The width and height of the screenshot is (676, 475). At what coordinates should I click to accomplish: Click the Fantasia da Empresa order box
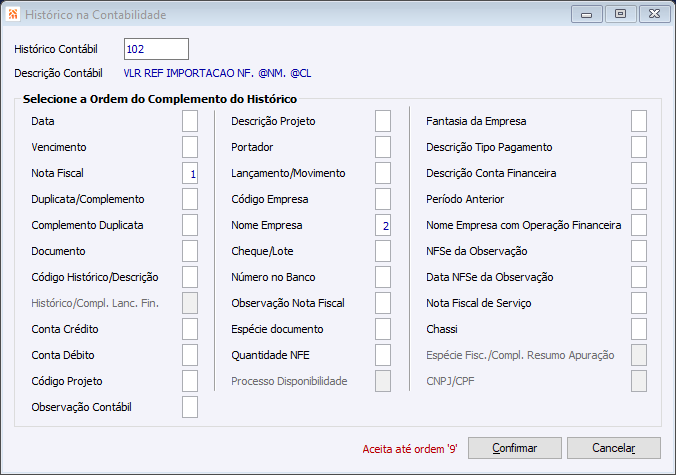tap(639, 121)
